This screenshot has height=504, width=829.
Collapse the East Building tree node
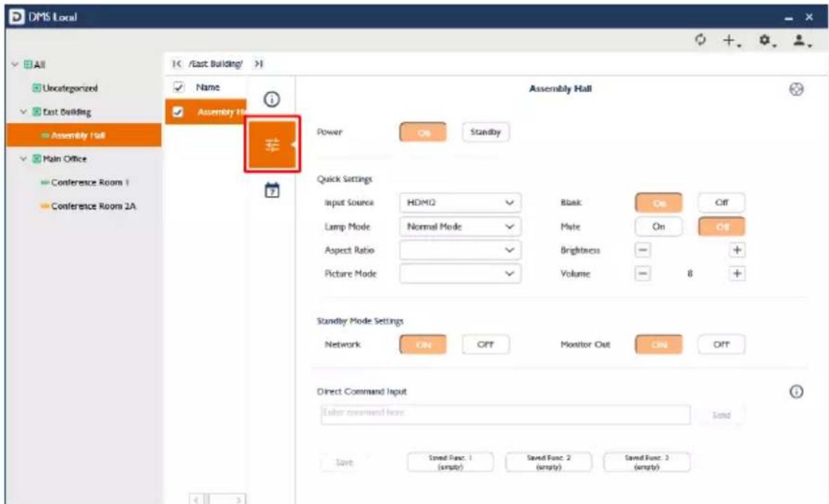23,112
